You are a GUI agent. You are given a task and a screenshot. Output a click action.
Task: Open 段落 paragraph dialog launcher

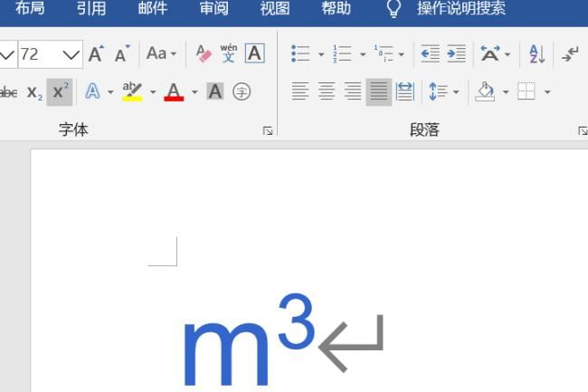coord(583,131)
